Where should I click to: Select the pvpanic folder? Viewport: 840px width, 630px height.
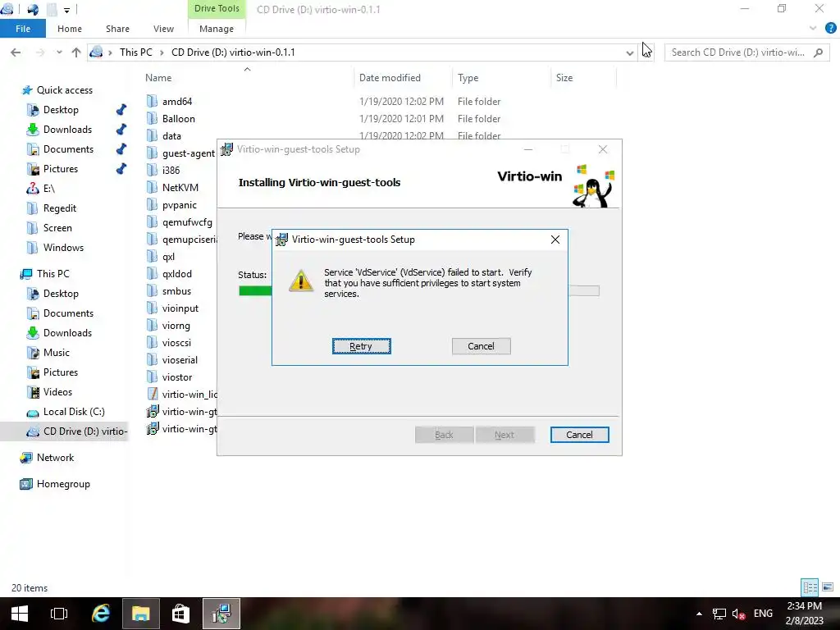click(x=179, y=204)
